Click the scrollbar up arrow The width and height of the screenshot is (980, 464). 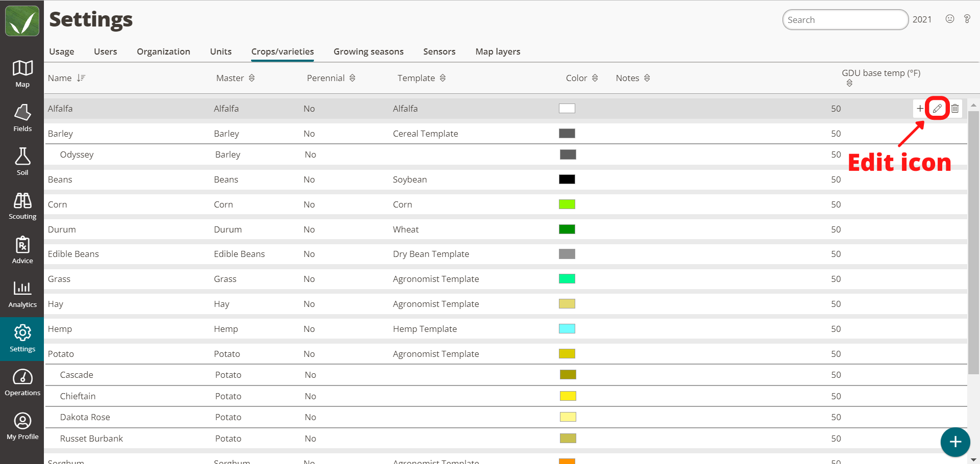tap(973, 105)
